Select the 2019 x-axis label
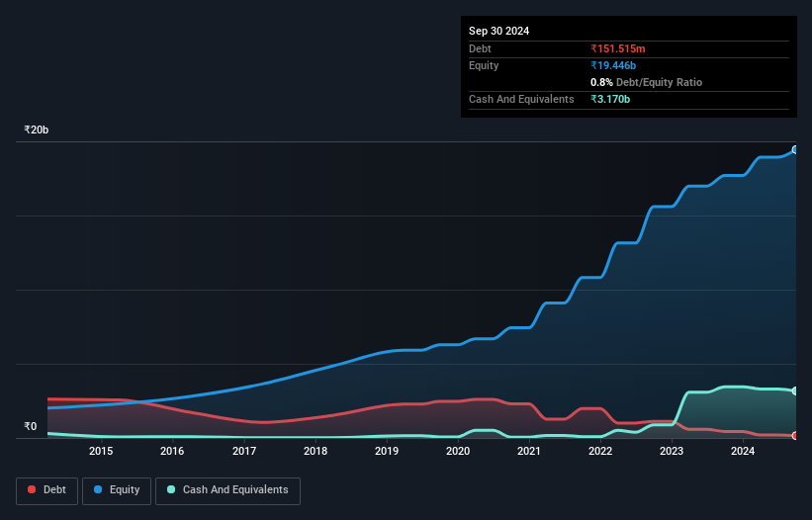Viewport: 812px width, 520px height. tap(387, 451)
